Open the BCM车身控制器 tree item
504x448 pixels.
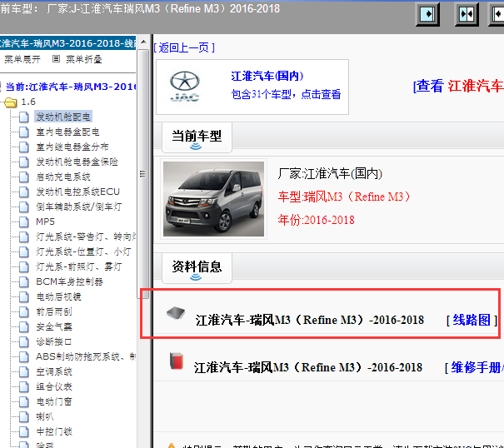pos(69,281)
